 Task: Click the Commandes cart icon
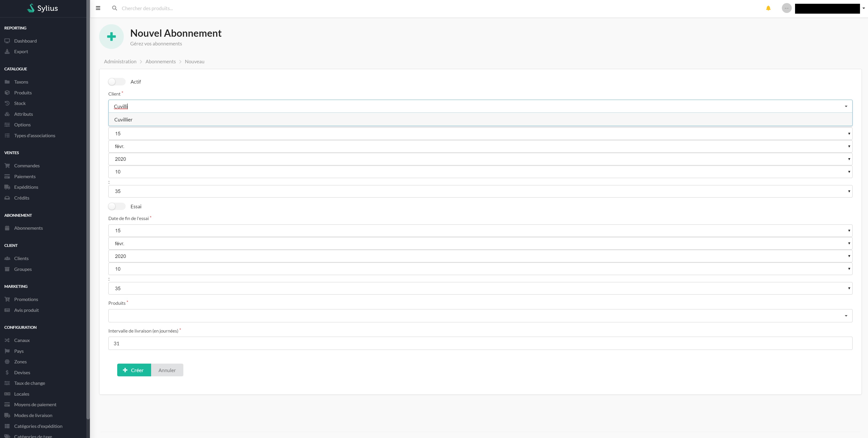pos(7,165)
